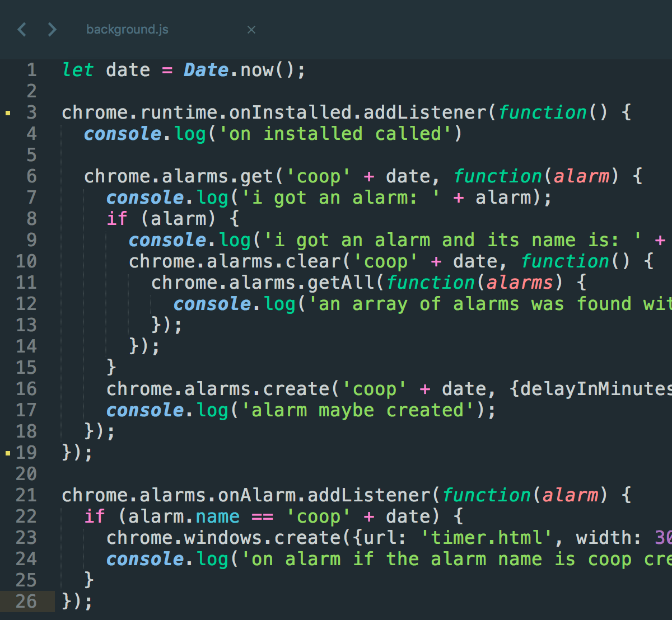Click the 'if' keyword on line 8
Screen dimensions: 672x620
coord(117,219)
